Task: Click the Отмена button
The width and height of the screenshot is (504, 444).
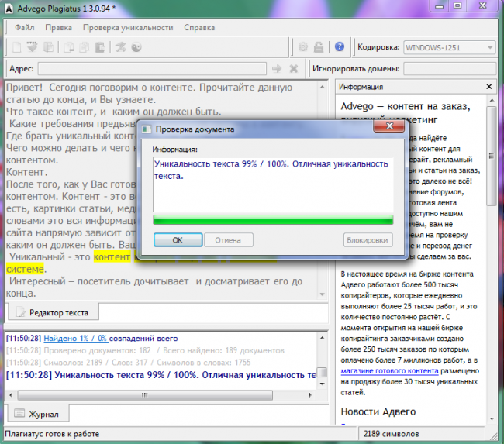Action: click(x=228, y=240)
